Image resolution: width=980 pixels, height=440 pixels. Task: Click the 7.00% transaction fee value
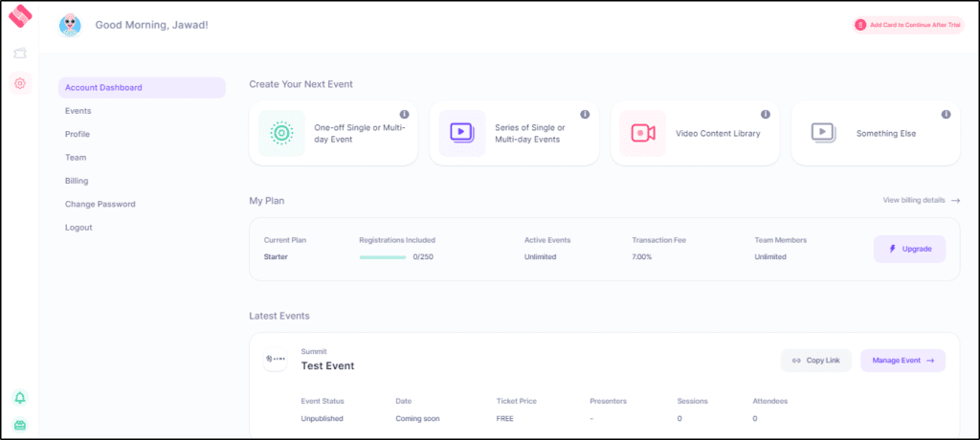pyautogui.click(x=642, y=257)
